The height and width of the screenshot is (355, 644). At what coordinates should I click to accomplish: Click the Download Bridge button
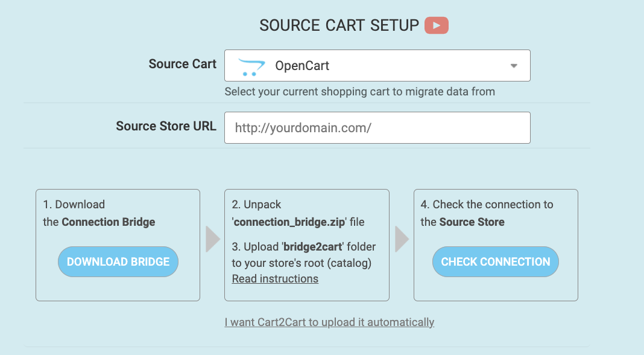(x=118, y=261)
